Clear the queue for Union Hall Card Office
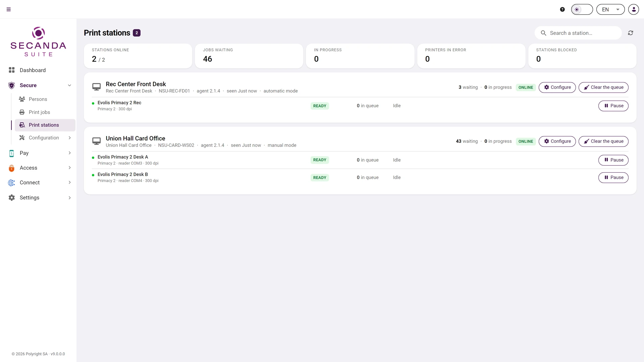This screenshot has height=362, width=644. coord(603,141)
